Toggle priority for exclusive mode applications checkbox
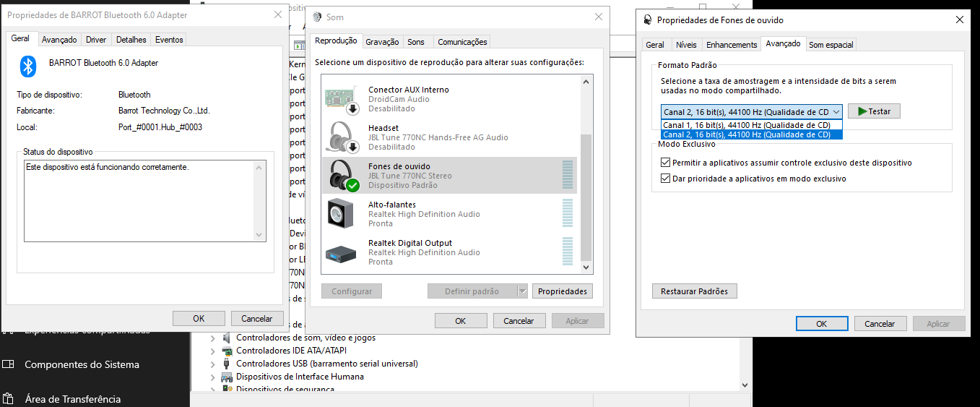The image size is (980, 407). click(x=666, y=179)
